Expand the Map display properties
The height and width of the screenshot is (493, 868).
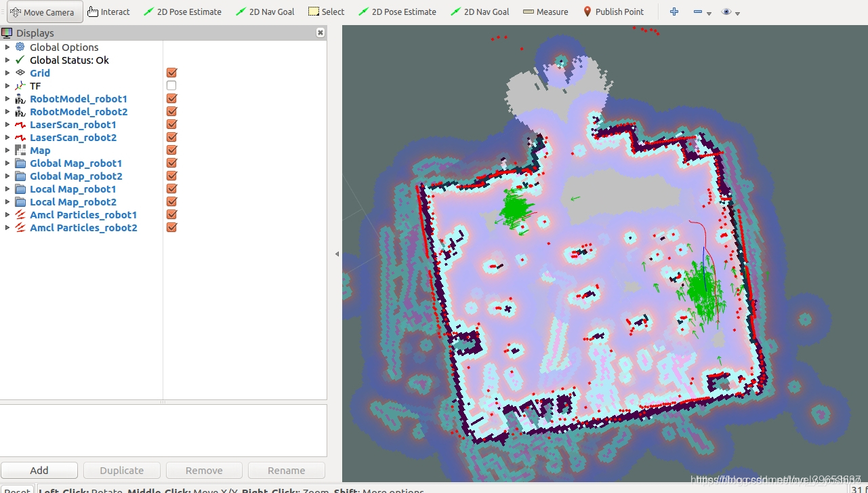point(7,150)
